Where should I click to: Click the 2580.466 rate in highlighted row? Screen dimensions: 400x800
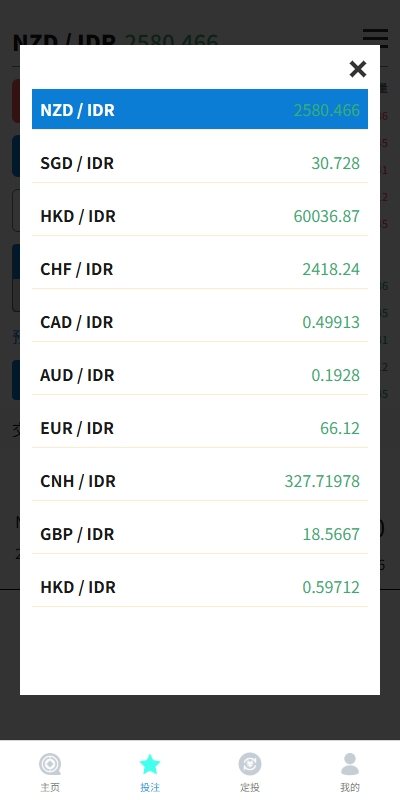pos(327,110)
